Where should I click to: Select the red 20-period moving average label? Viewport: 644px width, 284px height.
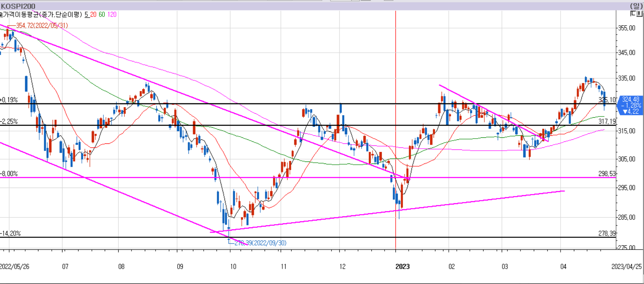tap(93, 14)
